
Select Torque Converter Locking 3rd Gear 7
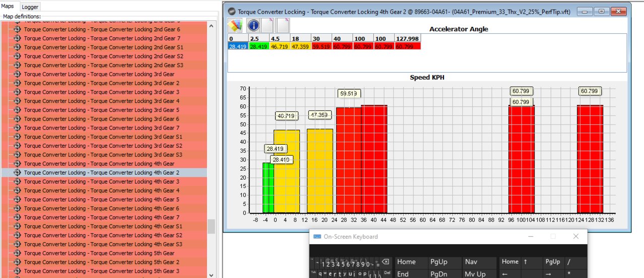click(x=102, y=128)
